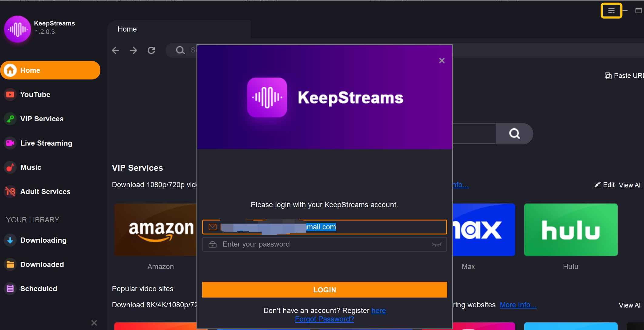Click the round search magnifier button
Viewport: 644px width, 330px height.
514,134
